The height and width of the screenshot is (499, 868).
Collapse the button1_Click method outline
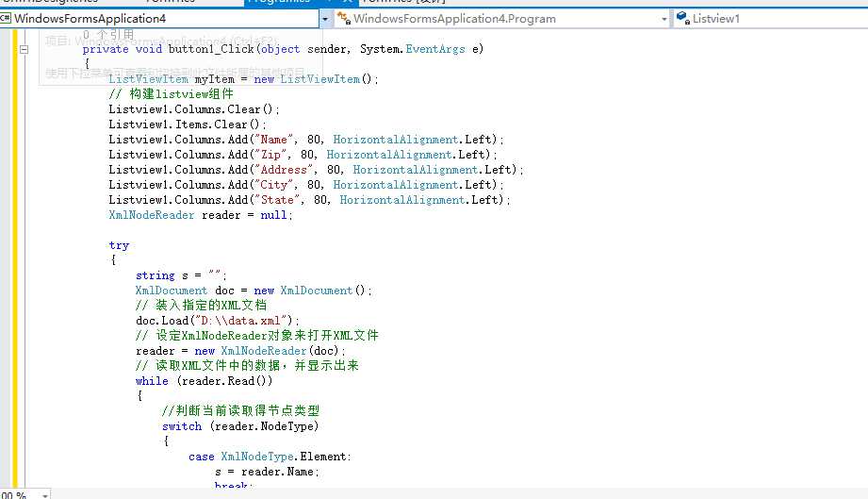[x=24, y=49]
